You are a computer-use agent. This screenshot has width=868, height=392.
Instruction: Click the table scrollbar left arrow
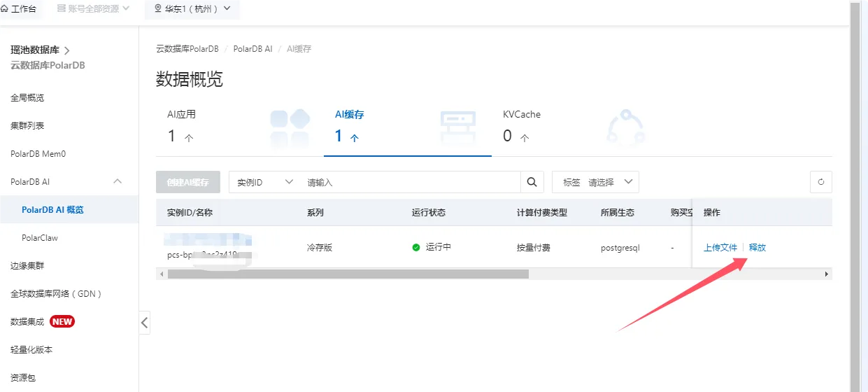[x=162, y=274]
